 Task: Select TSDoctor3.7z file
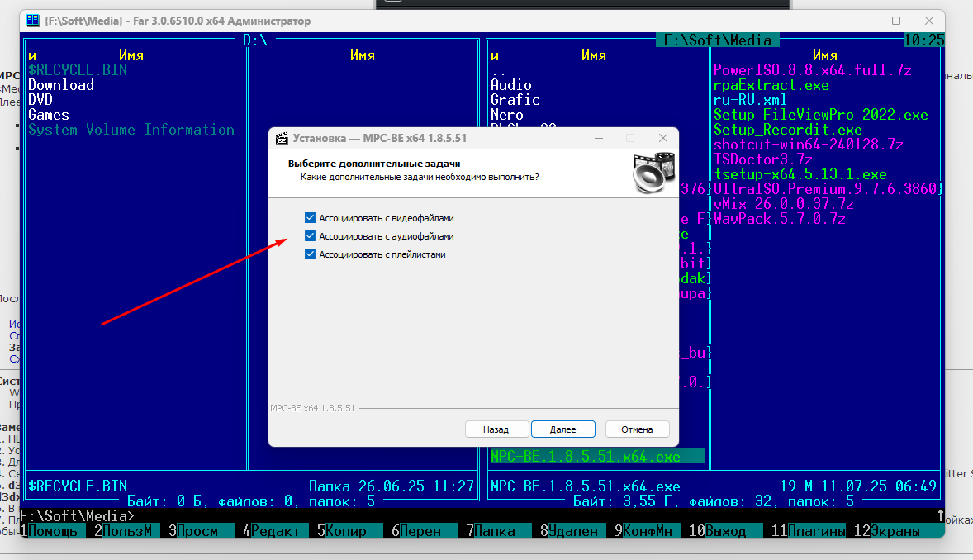point(763,159)
